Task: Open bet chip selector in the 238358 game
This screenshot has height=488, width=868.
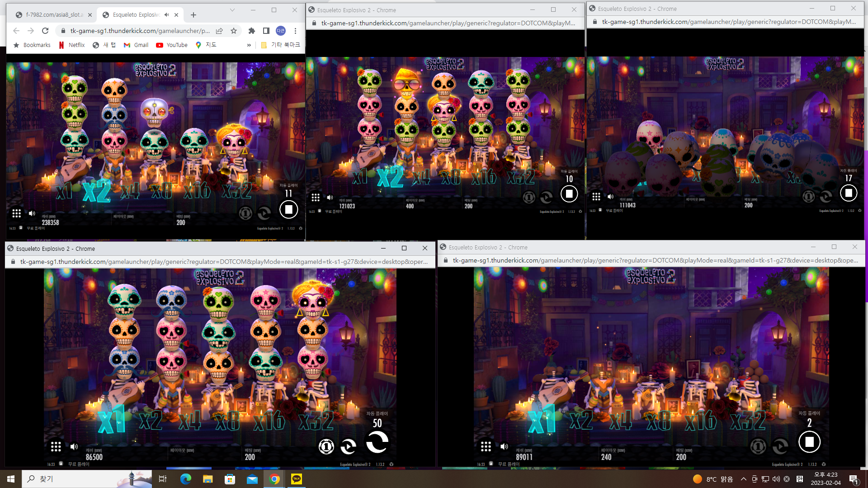Action: pyautogui.click(x=245, y=213)
